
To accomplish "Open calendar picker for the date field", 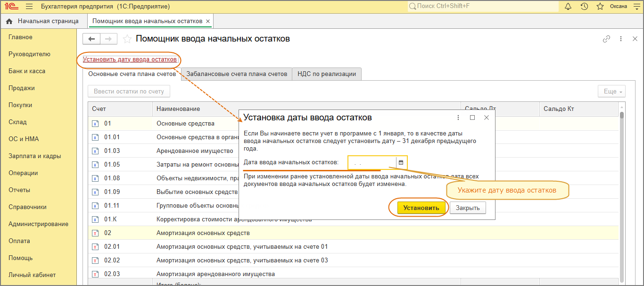I will click(x=401, y=162).
